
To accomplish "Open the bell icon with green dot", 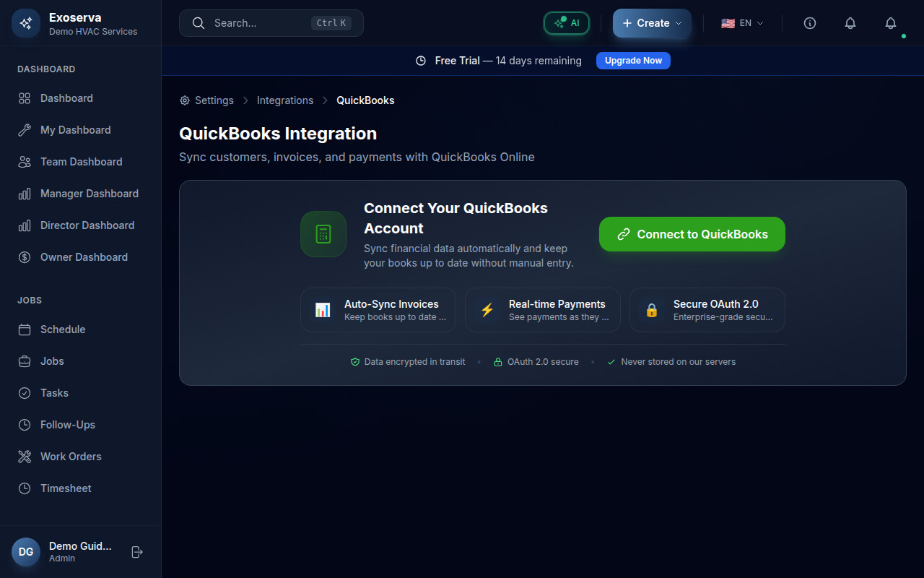I will pos(891,23).
